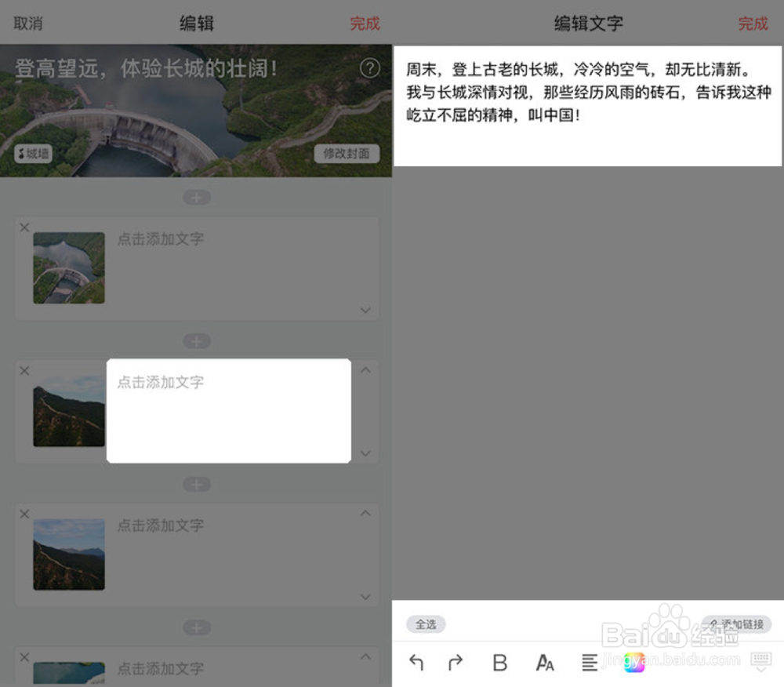Place the cursor in the 周末，登上古老的长城 text area

[x=587, y=106]
